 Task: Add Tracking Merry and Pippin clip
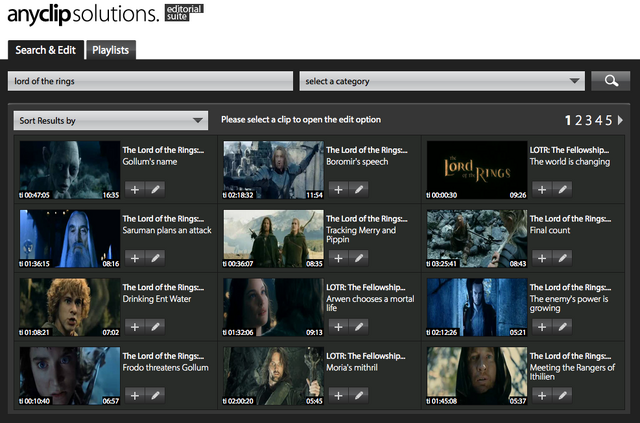338,258
